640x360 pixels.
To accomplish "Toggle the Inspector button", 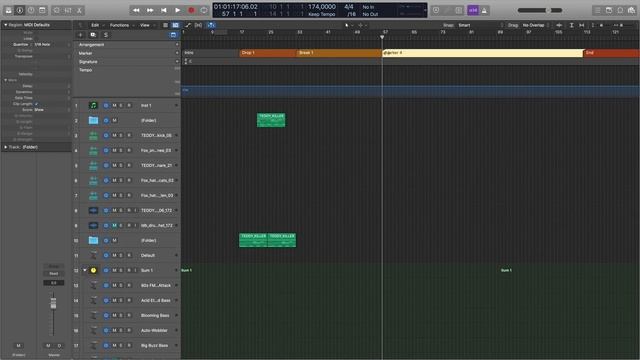I will pos(20,10).
